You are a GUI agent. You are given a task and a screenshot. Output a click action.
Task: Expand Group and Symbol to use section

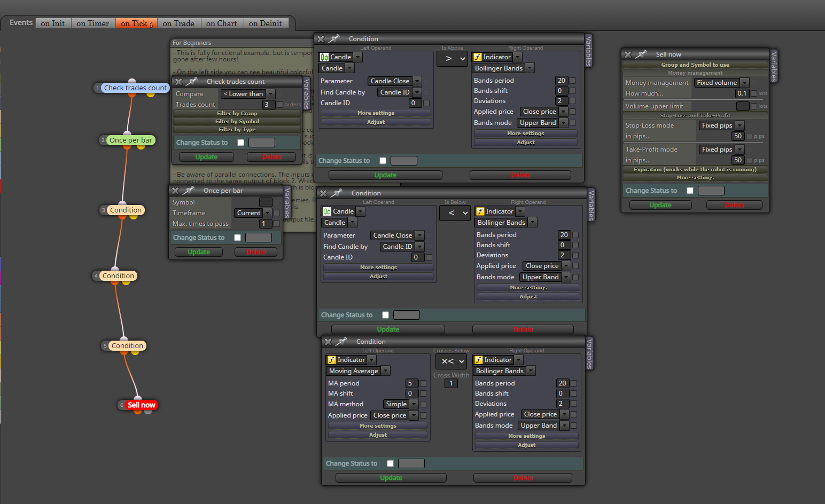point(695,65)
